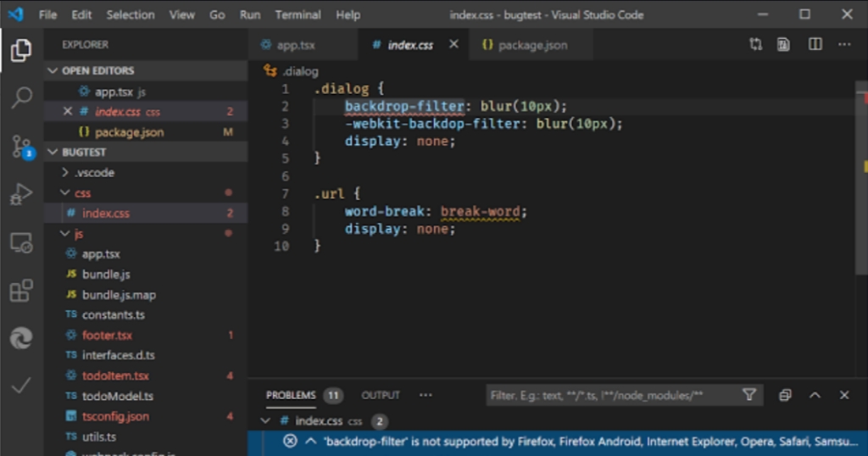Click the underlined backdrop-filter property

pyautogui.click(x=404, y=106)
